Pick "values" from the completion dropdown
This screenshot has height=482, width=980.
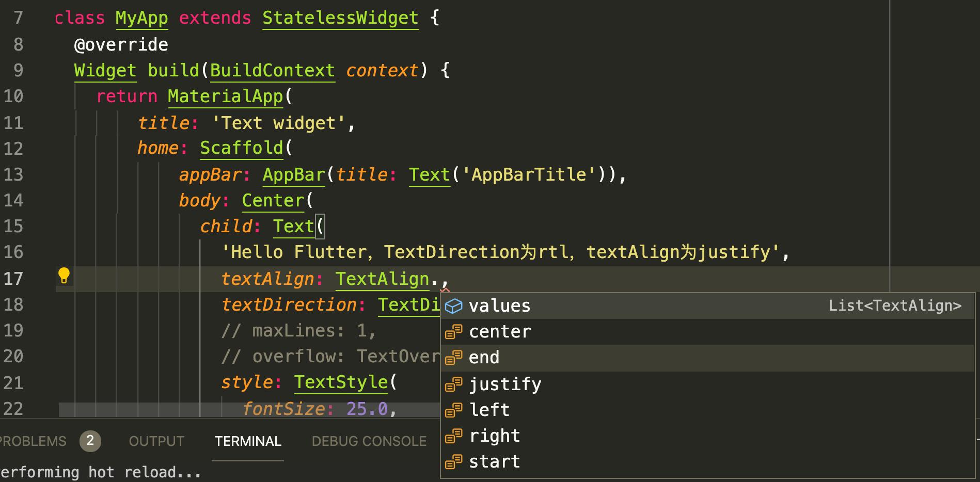pyautogui.click(x=499, y=306)
